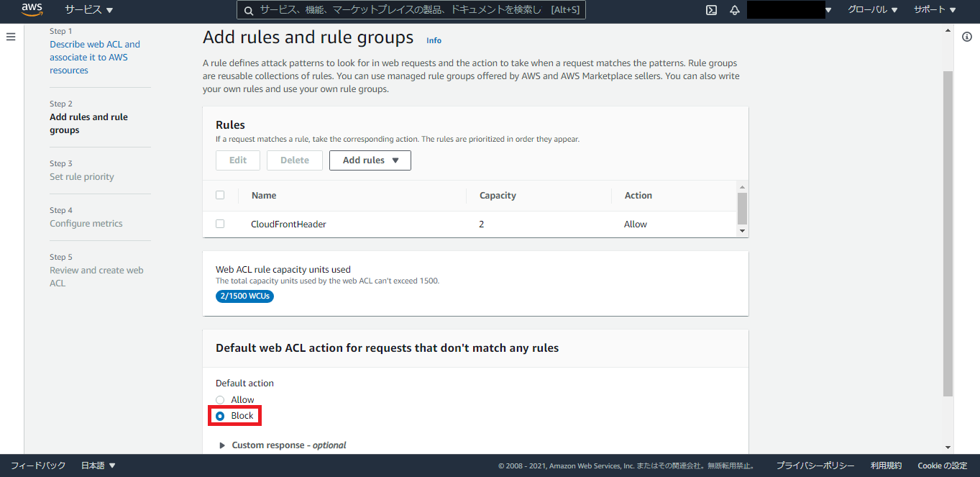This screenshot has width=980, height=477.
Task: Open the Info link beside heading
Action: tap(434, 40)
